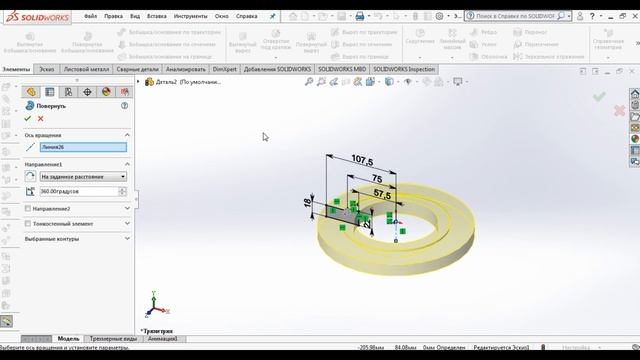640x360 pixels.
Task: Switch to ConfigurationManager tab icon
Action: (68, 92)
